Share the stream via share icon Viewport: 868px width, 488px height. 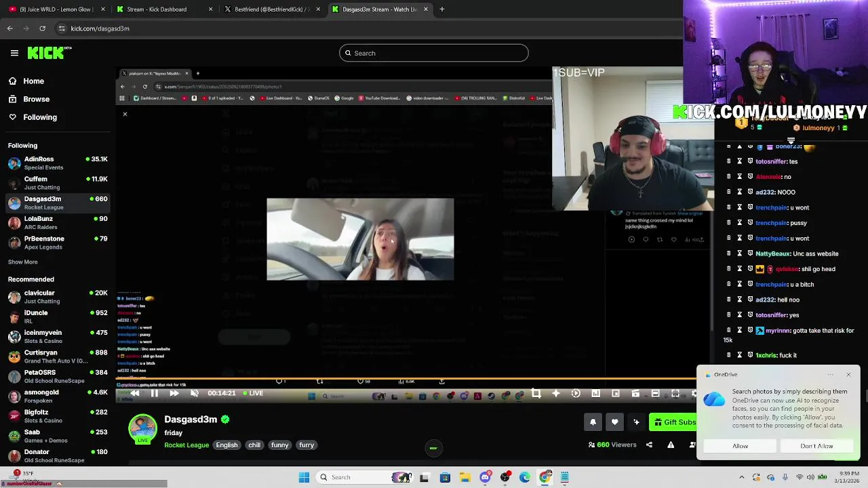pos(649,445)
